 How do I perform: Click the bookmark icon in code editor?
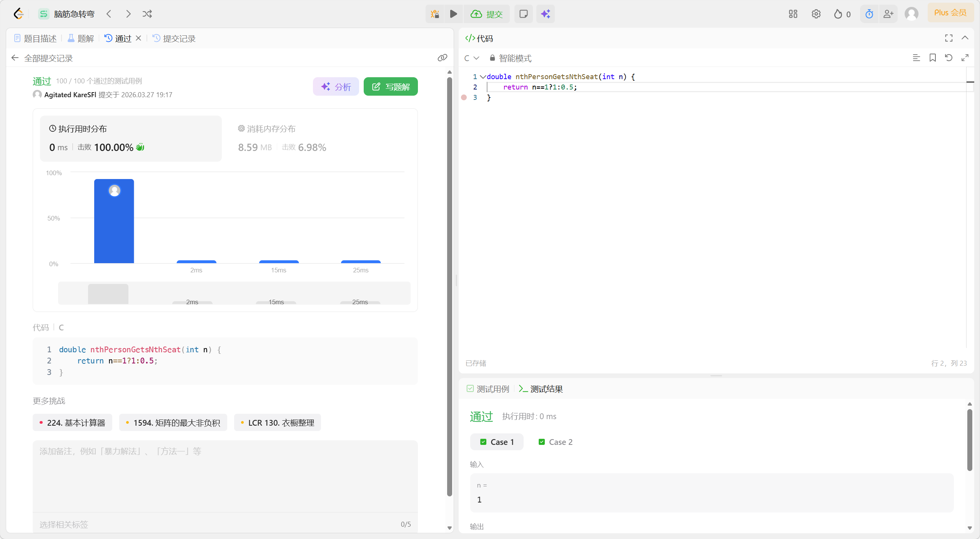tap(932, 58)
